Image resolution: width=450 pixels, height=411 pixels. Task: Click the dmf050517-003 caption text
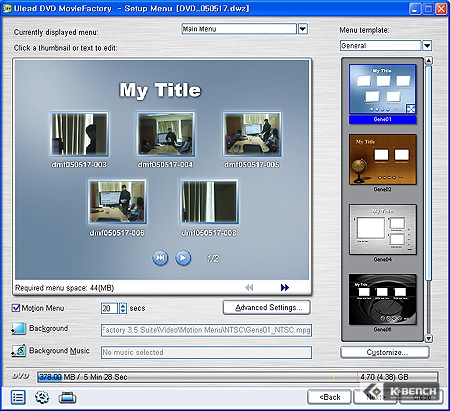coord(79,165)
